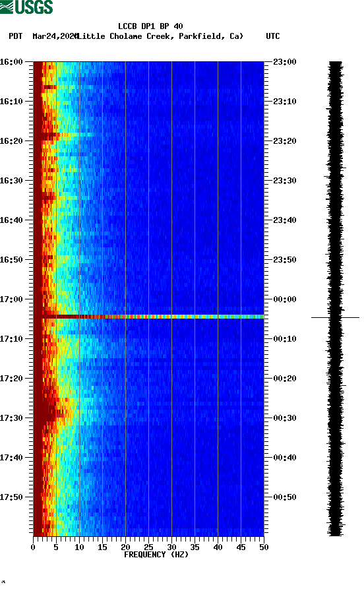
Task: Click the 'UTC' timezone label
Action: [x=273, y=36]
